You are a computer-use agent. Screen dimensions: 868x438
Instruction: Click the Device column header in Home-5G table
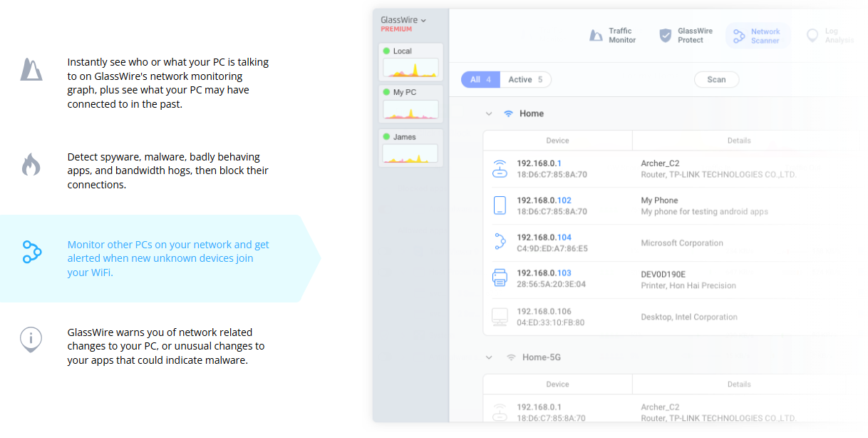coord(557,384)
